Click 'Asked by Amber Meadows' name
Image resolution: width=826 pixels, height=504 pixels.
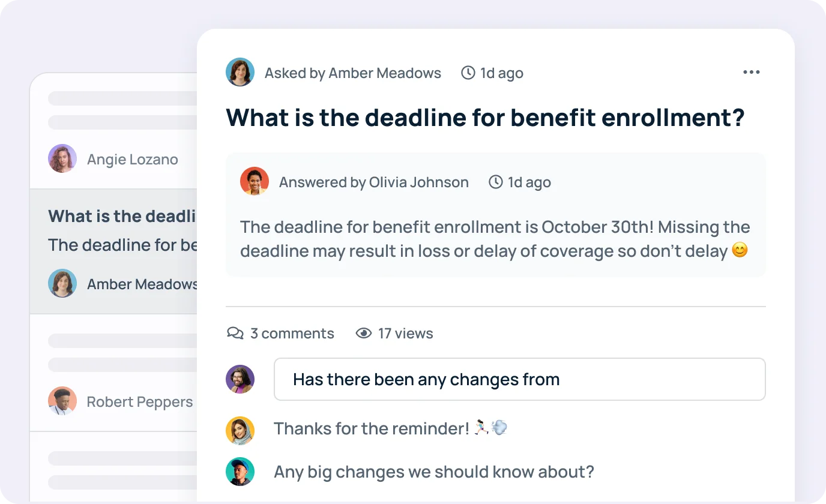(x=353, y=73)
